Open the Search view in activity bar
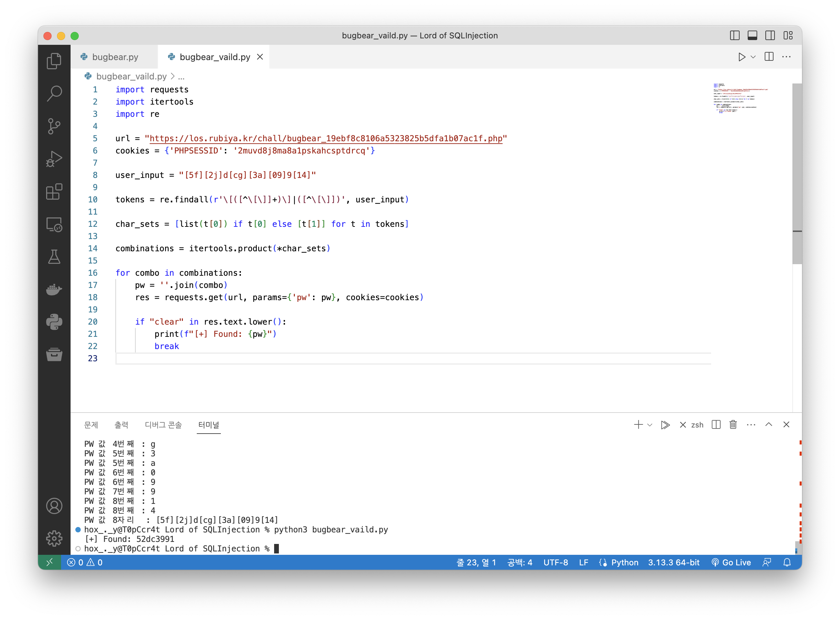 point(54,93)
